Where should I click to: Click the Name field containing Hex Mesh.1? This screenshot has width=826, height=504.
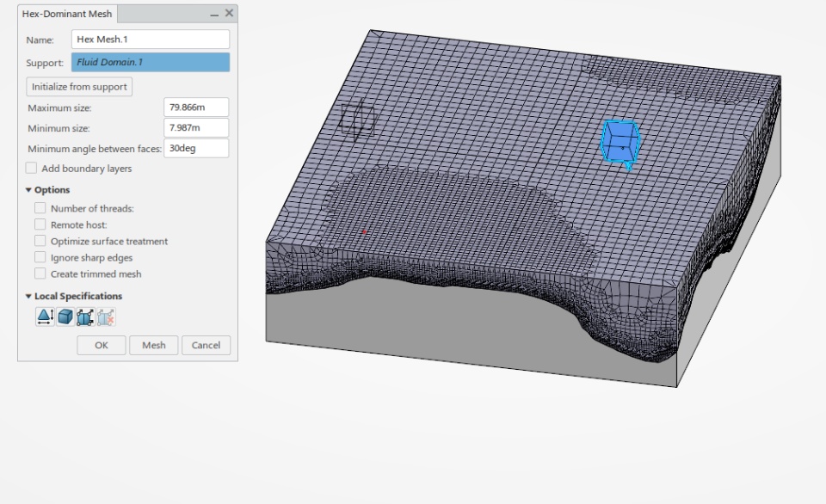click(x=150, y=40)
